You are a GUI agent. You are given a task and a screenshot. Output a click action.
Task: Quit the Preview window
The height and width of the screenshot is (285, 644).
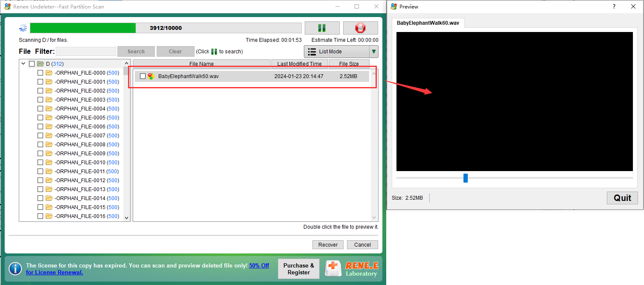tap(622, 198)
